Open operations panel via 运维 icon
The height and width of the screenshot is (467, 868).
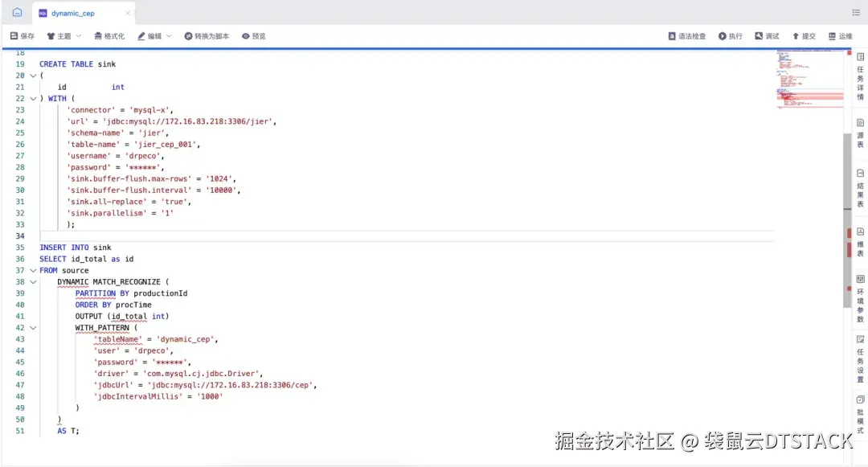[x=841, y=35]
